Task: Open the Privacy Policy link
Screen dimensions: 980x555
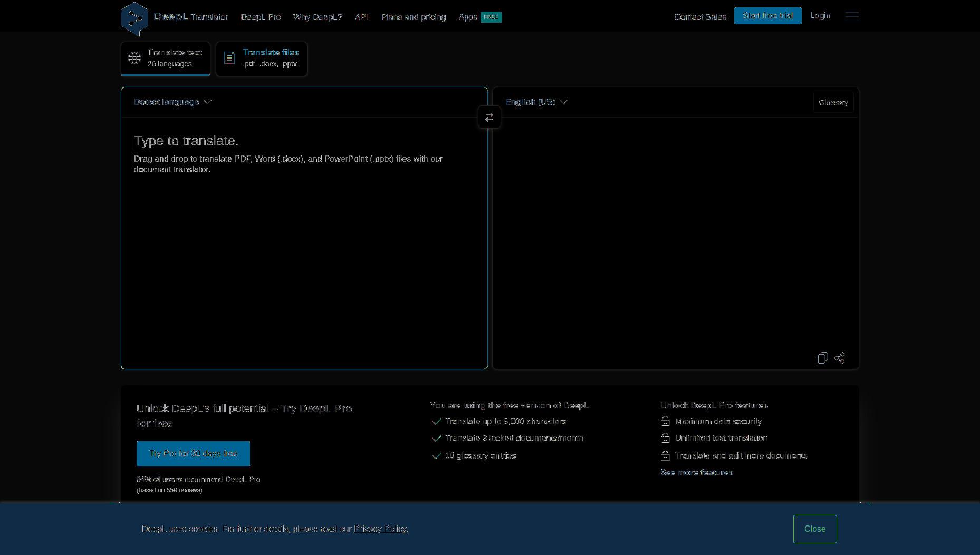Action: [380, 529]
